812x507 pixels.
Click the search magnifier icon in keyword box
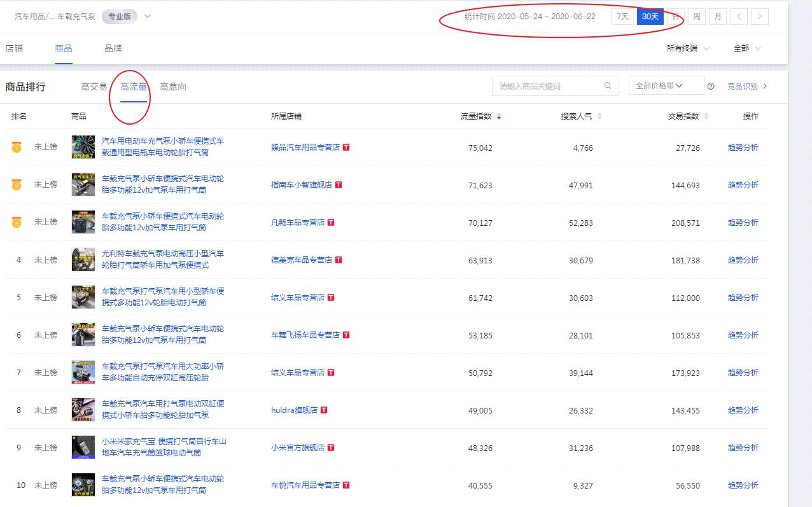[608, 86]
